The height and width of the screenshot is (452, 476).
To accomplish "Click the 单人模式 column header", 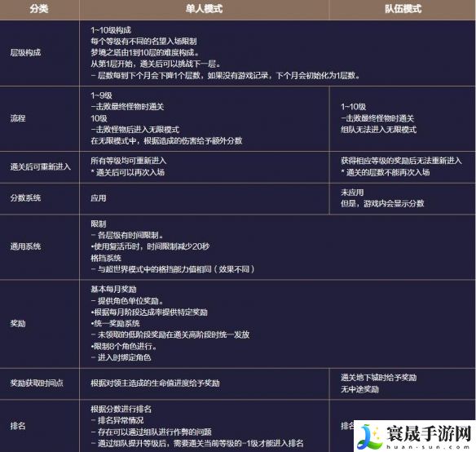I will coord(204,9).
